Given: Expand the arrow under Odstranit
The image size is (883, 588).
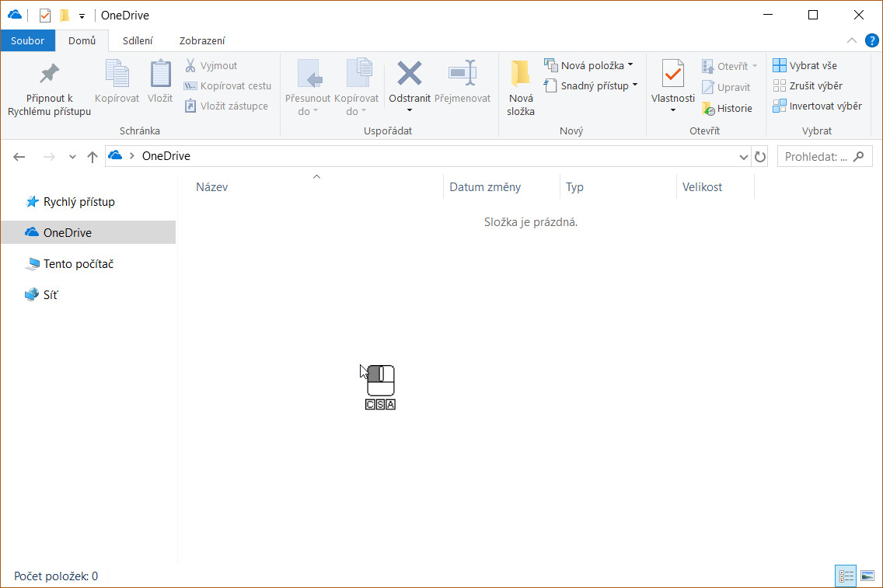Looking at the screenshot, I should click(410, 110).
